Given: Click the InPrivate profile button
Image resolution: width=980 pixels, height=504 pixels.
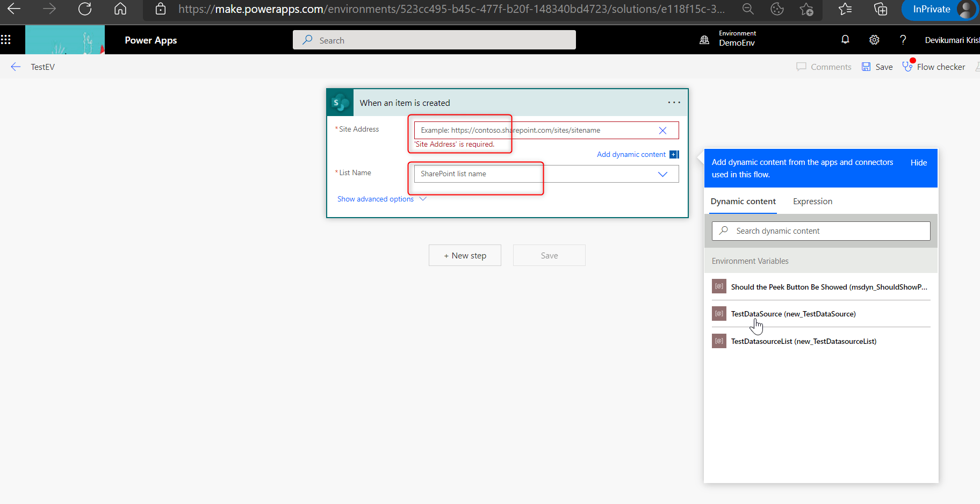Looking at the screenshot, I should coord(939,9).
